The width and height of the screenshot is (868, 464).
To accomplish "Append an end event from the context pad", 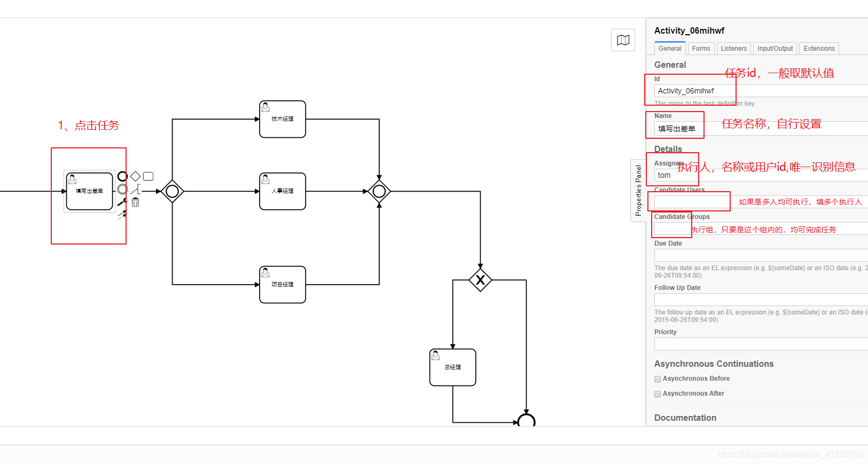I will 122,176.
